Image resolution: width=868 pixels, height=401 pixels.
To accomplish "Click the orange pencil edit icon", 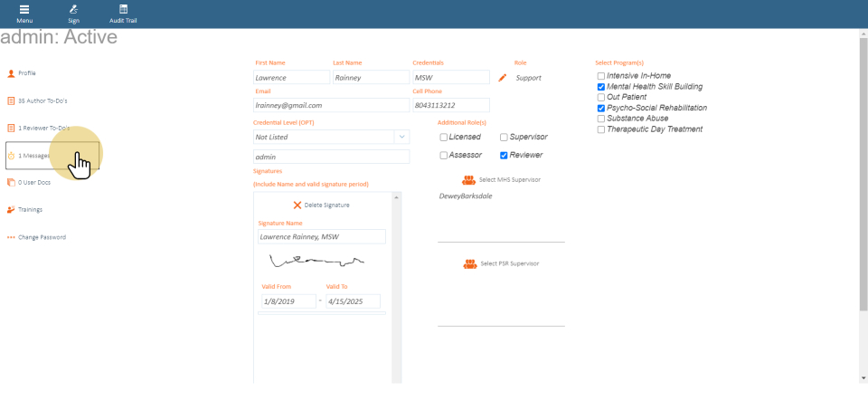I will 503,78.
